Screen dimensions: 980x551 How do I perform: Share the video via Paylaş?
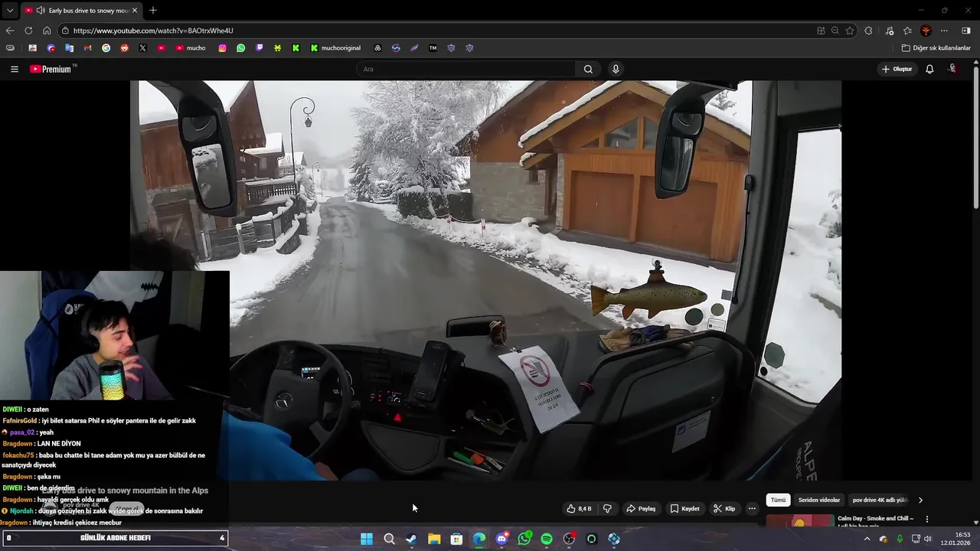point(641,509)
